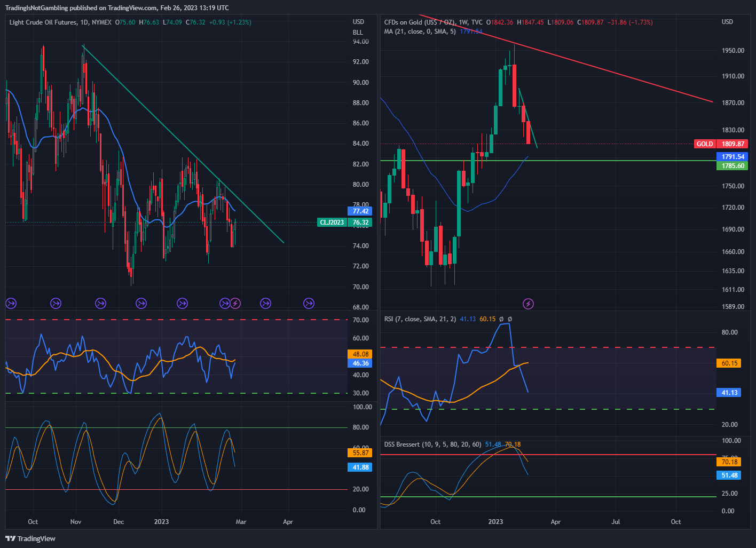Viewport: 756px width, 548px height.
Task: Click the 1589.00 tick on gold price axis
Action: 733,307
